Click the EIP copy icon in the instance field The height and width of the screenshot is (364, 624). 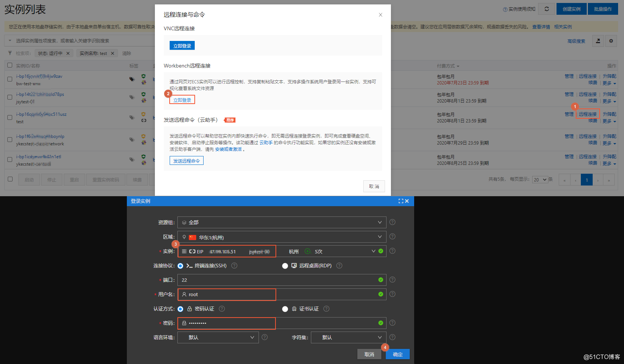point(192,251)
